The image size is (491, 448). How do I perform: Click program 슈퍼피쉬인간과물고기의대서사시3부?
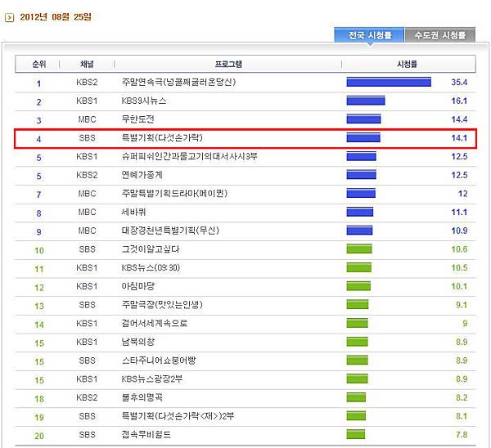point(190,156)
